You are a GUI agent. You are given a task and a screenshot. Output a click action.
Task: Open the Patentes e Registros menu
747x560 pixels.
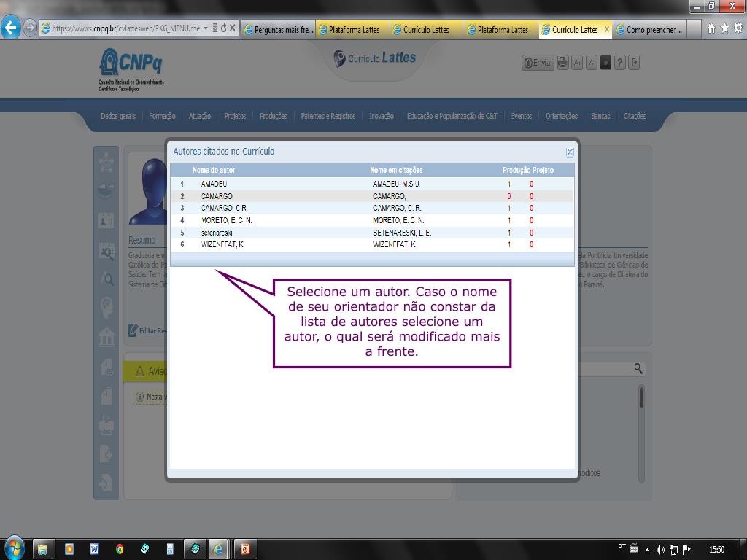pyautogui.click(x=328, y=116)
